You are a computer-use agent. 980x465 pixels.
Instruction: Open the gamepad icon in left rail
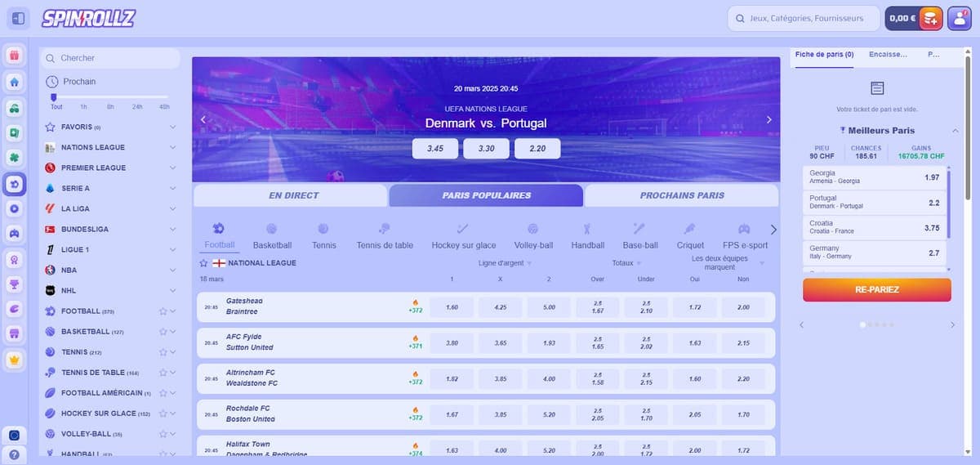tap(14, 233)
